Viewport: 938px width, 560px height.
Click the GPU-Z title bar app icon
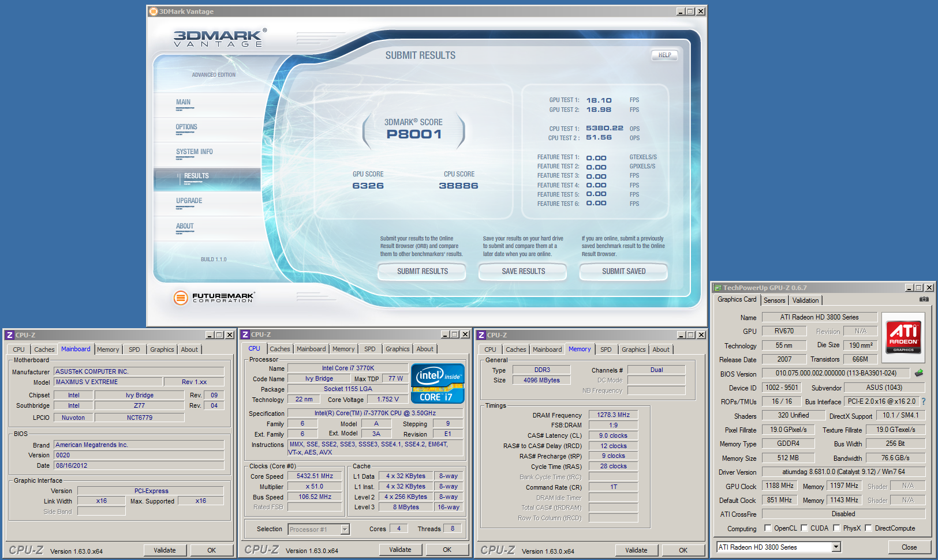tap(717, 287)
